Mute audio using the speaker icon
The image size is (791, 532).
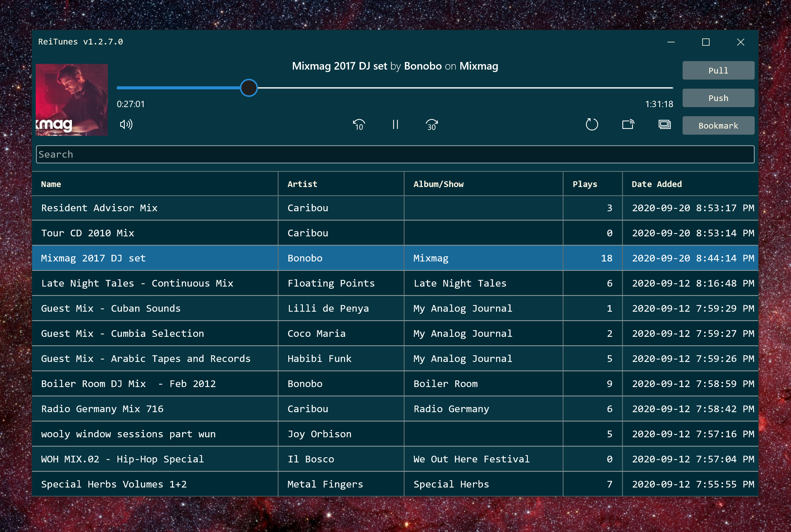click(x=126, y=125)
